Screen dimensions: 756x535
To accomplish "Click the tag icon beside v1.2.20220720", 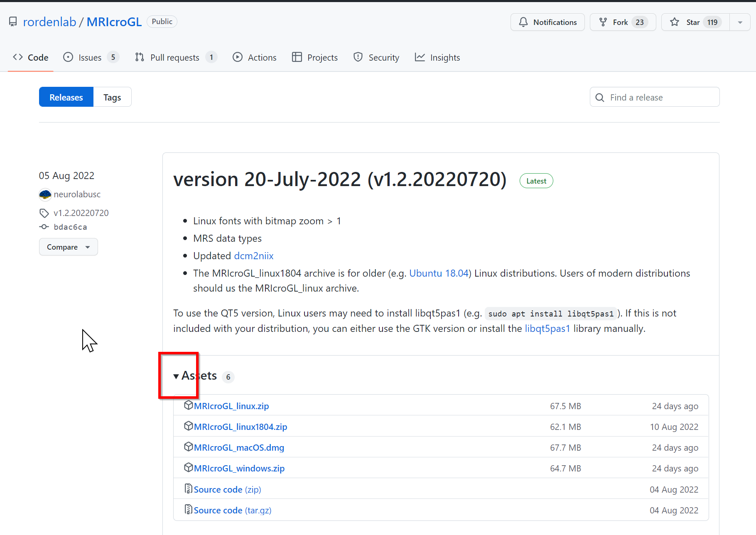I will coord(44,213).
